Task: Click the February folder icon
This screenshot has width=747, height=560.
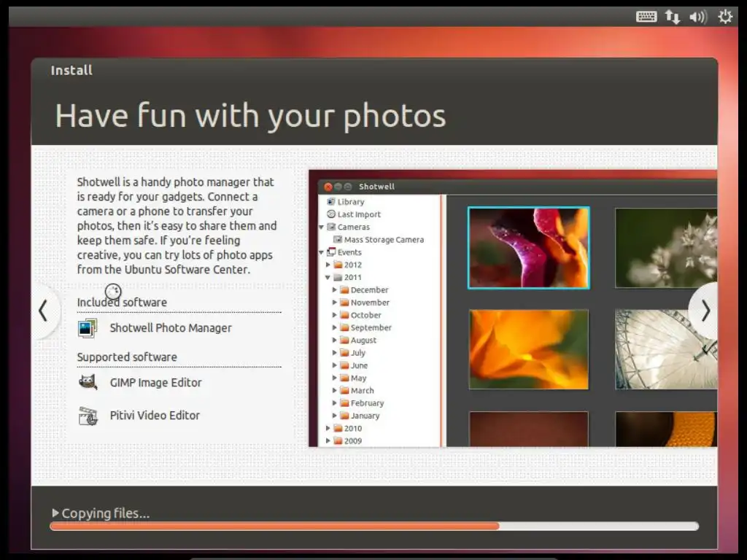Action: 344,402
